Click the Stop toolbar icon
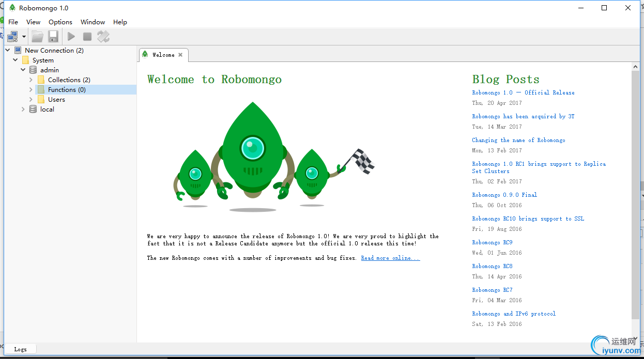 point(87,36)
